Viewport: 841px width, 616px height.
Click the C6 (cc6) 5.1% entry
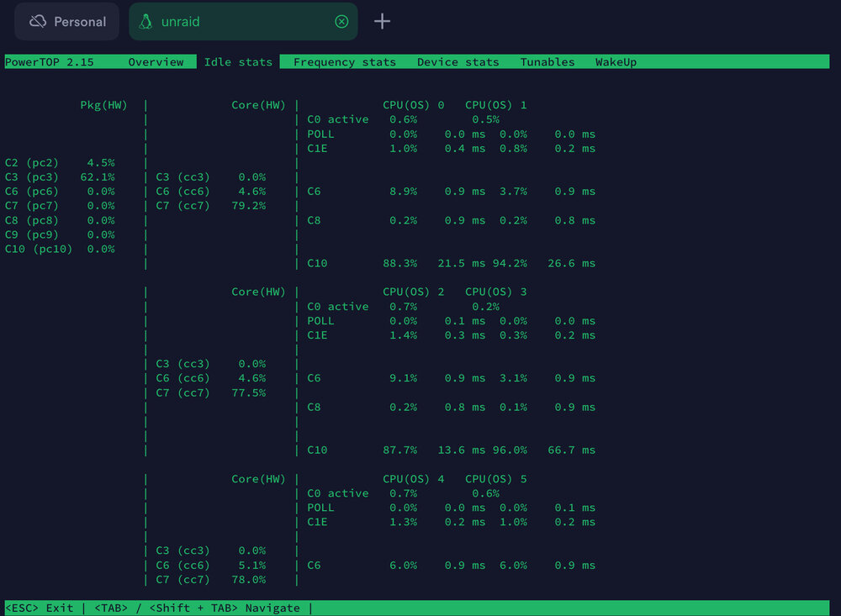[211, 565]
